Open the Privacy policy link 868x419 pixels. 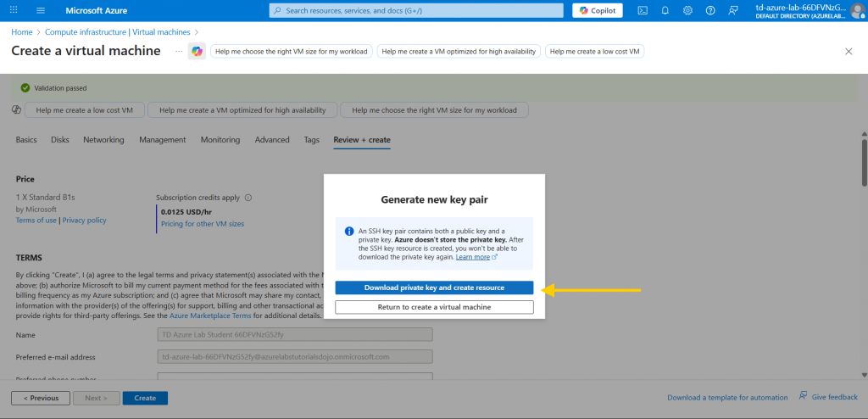click(x=84, y=220)
